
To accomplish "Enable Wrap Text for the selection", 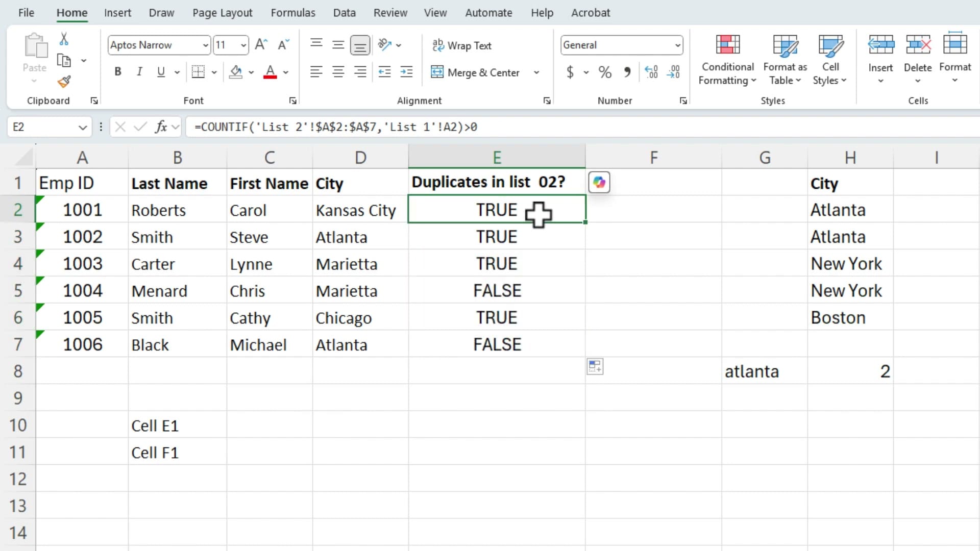I will (462, 45).
